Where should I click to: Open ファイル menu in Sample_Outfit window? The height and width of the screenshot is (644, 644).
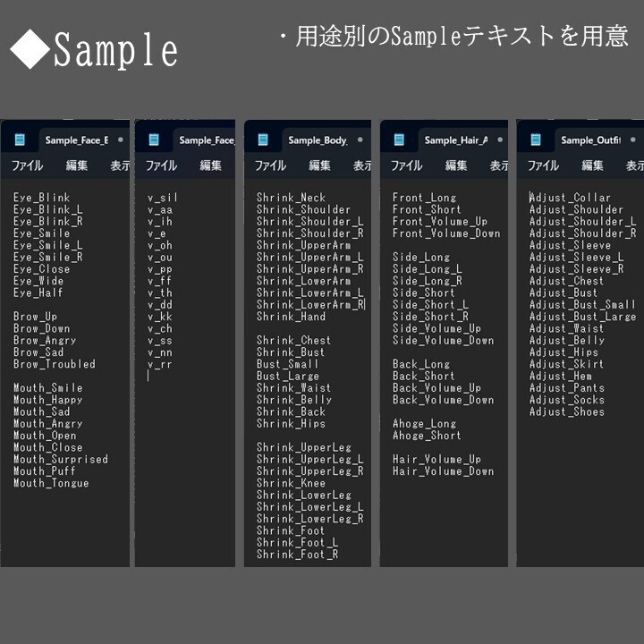tap(543, 165)
